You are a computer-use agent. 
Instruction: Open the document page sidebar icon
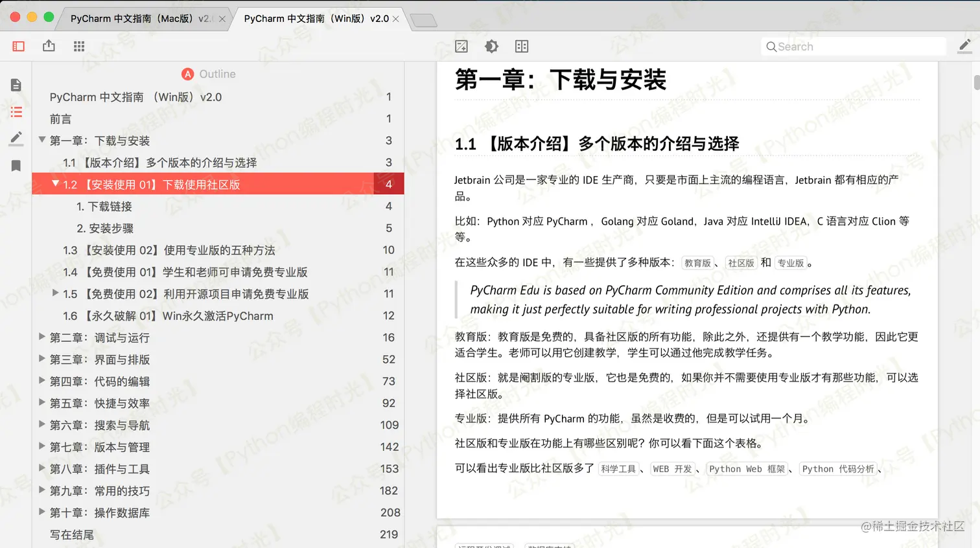(x=16, y=85)
